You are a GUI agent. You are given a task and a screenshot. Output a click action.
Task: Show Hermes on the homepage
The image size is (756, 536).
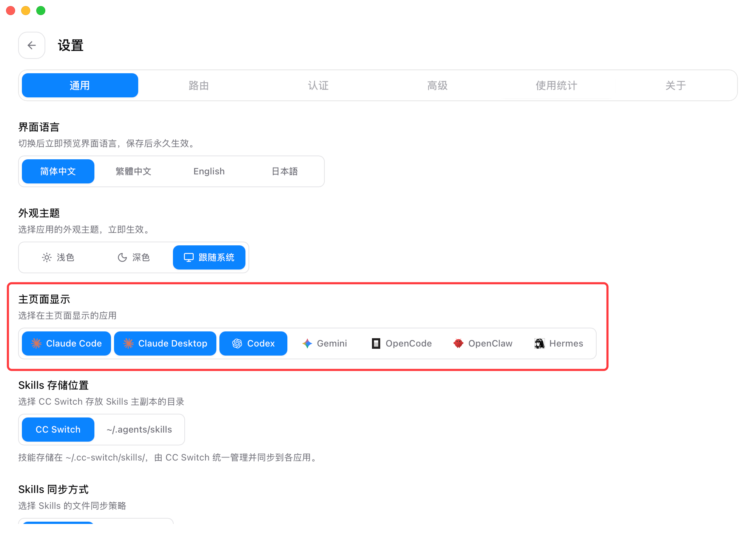click(x=559, y=343)
